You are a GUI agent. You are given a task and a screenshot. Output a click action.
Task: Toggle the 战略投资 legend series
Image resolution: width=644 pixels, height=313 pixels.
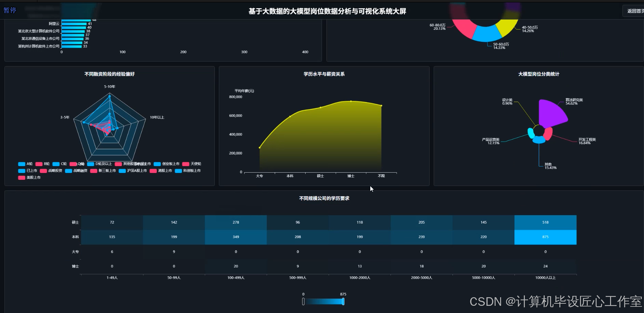51,171
